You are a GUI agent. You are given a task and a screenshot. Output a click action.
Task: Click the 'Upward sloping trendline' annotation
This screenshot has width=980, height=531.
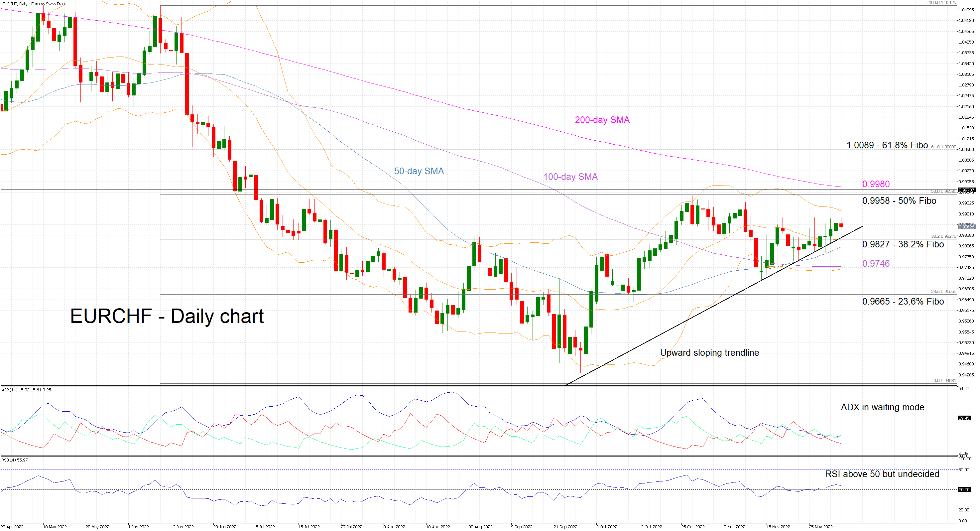[x=709, y=352]
